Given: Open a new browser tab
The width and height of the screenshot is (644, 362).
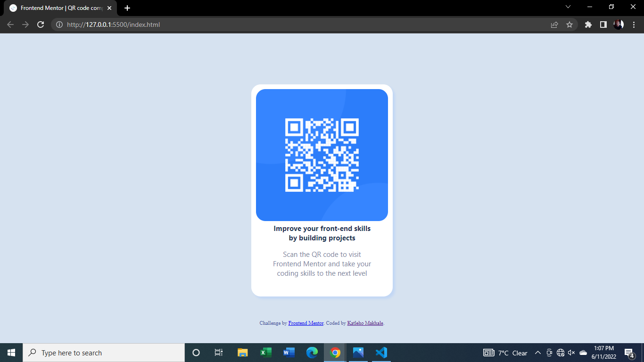Looking at the screenshot, I should point(127,8).
